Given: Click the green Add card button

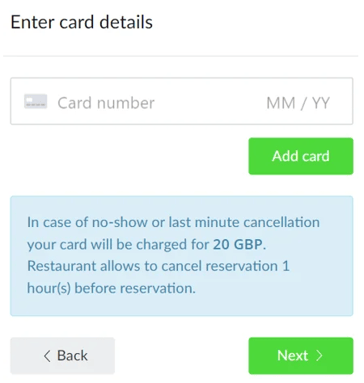Looking at the screenshot, I should (301, 156).
